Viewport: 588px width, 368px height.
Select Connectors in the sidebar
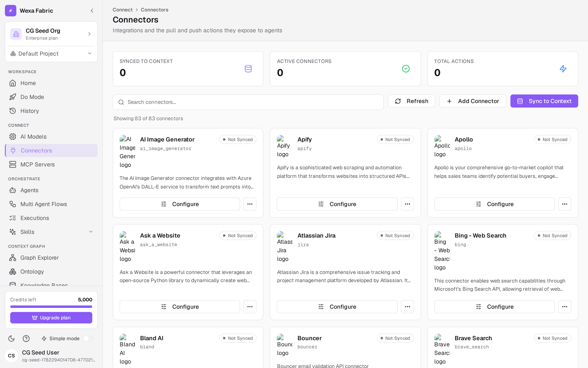pos(51,150)
